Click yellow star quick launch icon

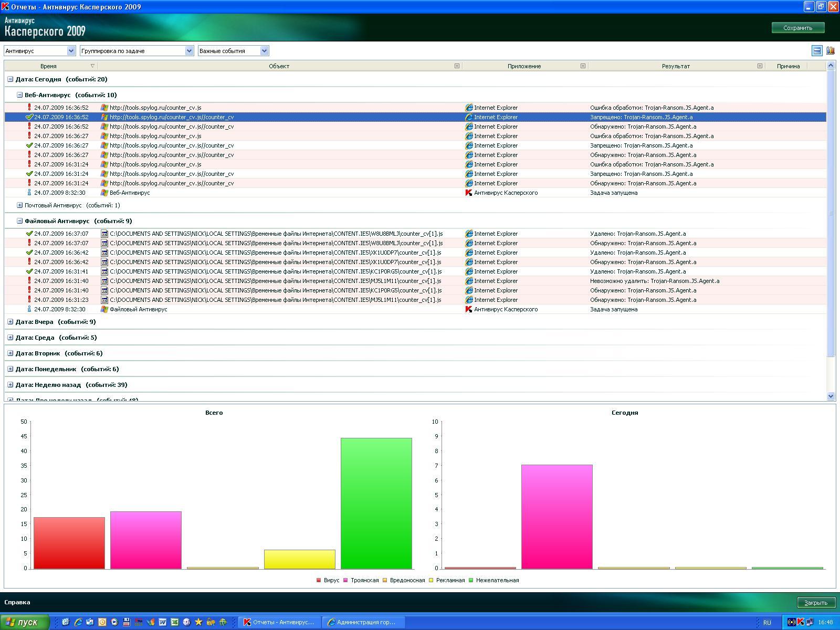point(198,622)
